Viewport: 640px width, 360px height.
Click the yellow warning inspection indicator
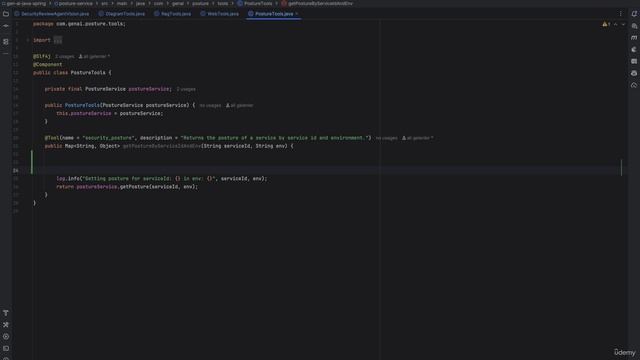606,24
